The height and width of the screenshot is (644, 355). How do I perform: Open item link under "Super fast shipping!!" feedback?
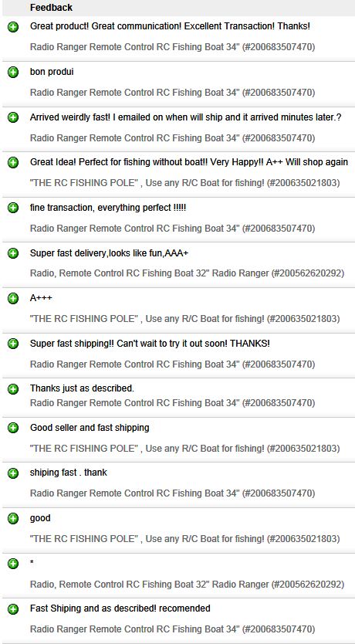pos(172,364)
